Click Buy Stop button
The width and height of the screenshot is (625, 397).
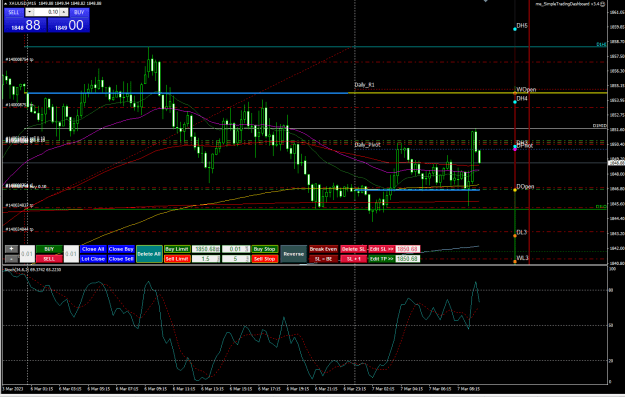point(265,249)
